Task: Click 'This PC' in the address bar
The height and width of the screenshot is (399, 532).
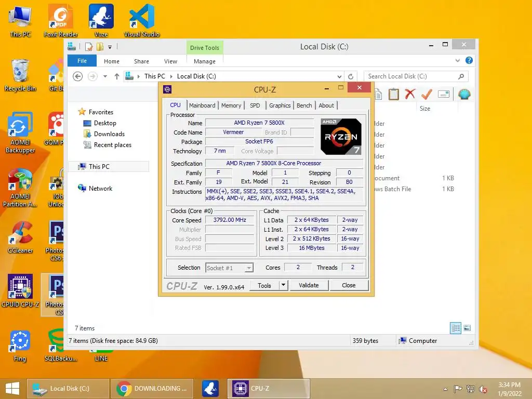Action: pyautogui.click(x=155, y=76)
